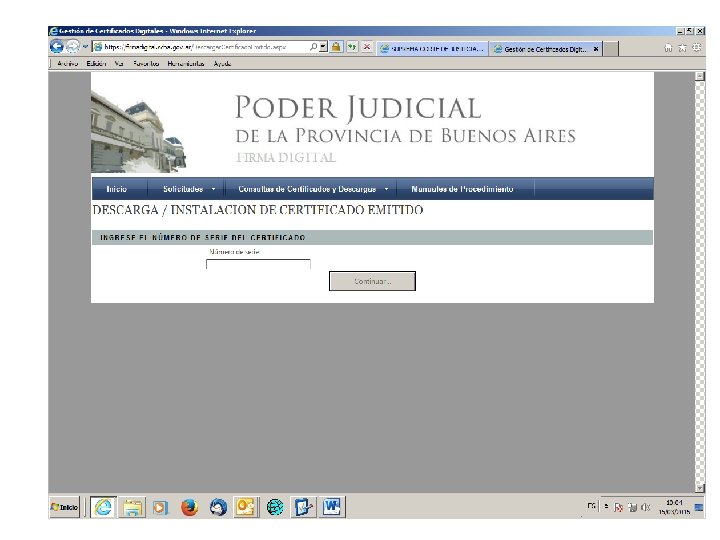Click the browser Home icon

click(668, 48)
